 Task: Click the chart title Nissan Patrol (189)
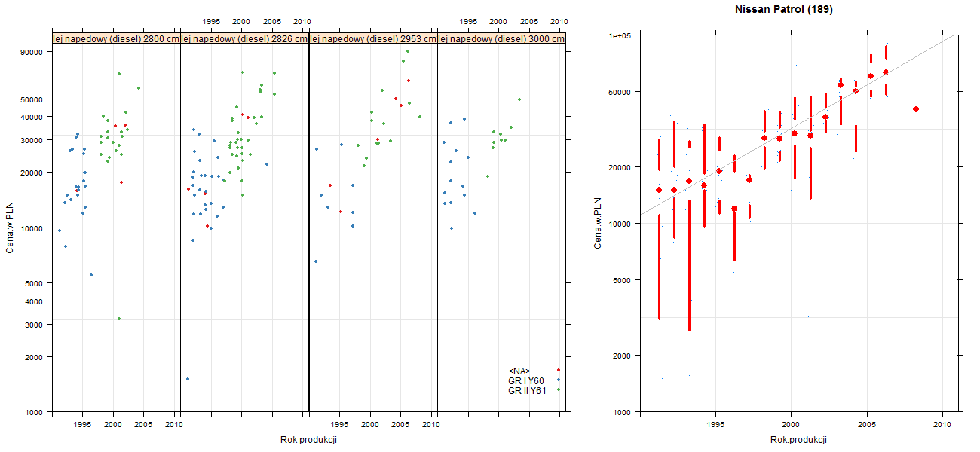click(784, 10)
